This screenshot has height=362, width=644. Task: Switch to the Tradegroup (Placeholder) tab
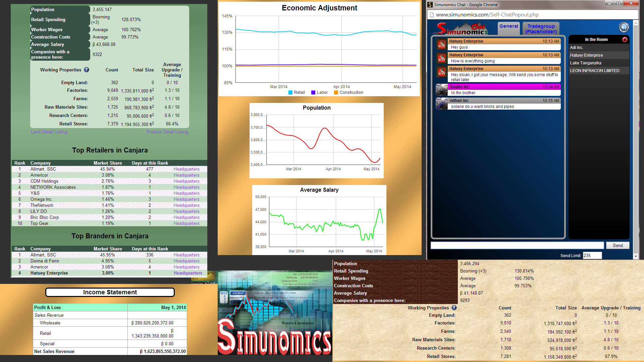coord(541,28)
